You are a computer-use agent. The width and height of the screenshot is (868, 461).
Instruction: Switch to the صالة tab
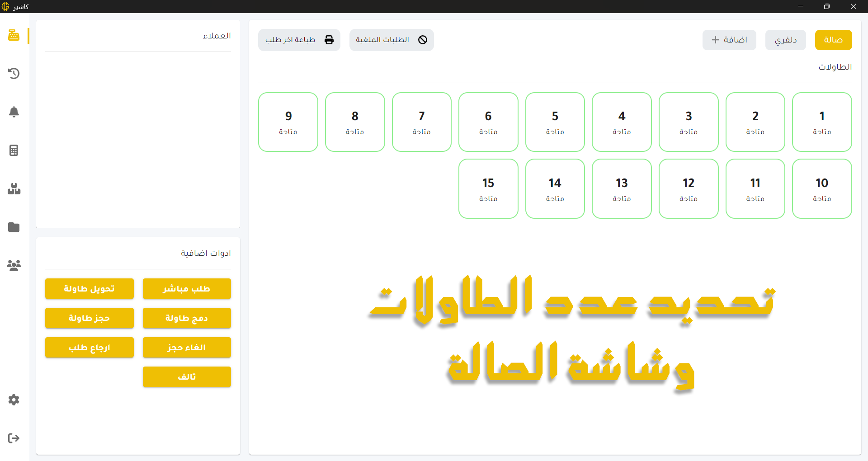[833, 40]
